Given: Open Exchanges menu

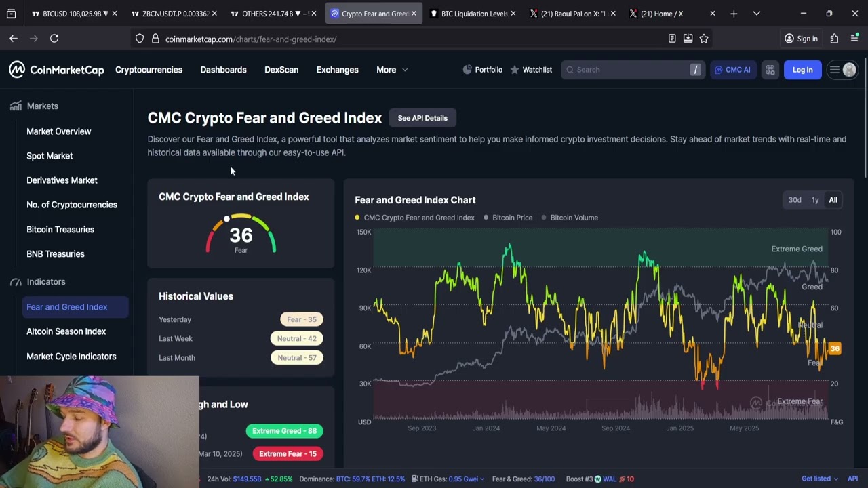Looking at the screenshot, I should pyautogui.click(x=337, y=70).
